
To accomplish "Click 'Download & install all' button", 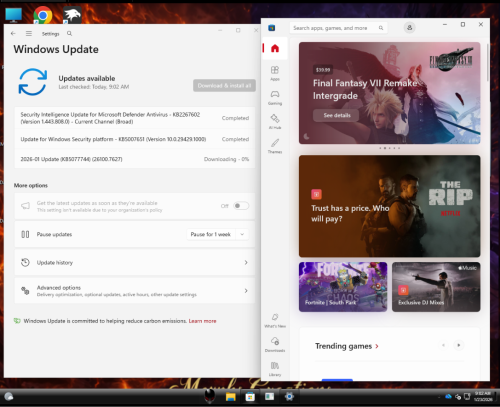I will 224,85.
